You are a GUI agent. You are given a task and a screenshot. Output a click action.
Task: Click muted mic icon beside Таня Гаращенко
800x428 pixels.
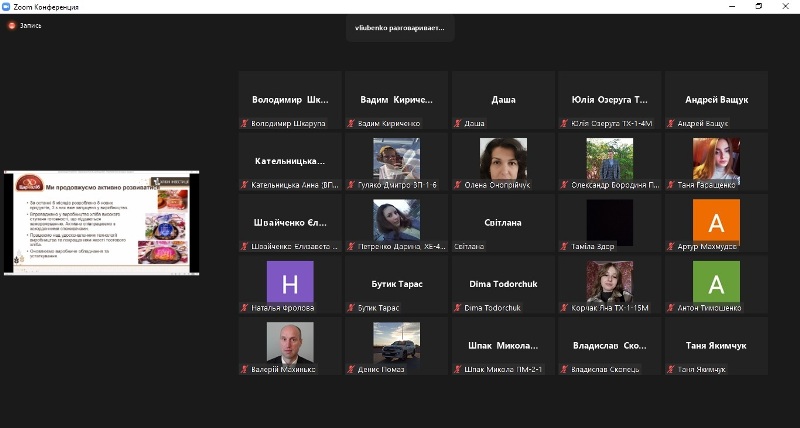(671, 185)
